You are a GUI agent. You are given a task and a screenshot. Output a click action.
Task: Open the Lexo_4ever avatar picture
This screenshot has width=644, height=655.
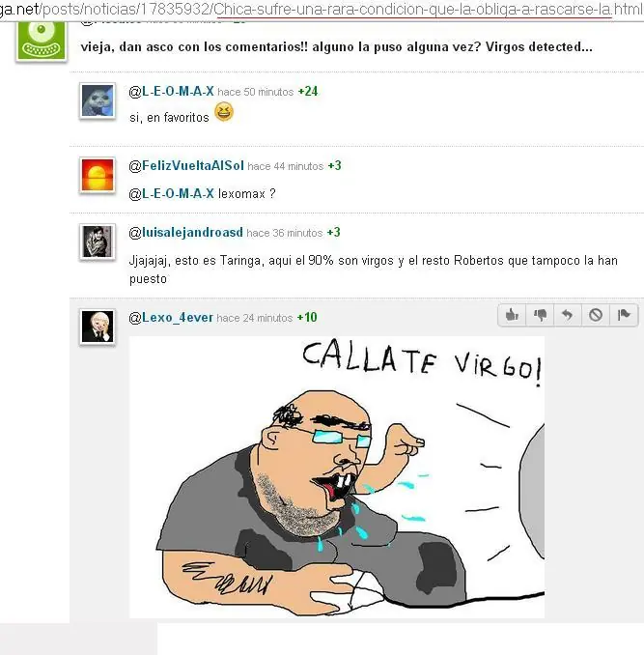click(98, 327)
